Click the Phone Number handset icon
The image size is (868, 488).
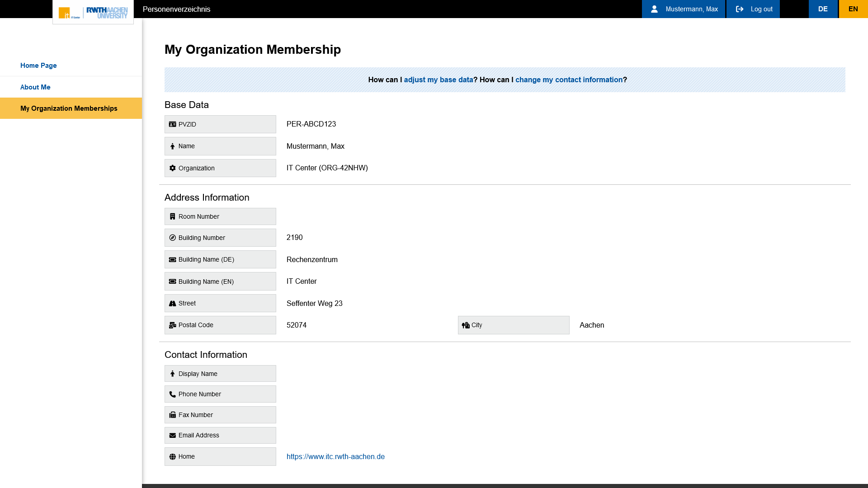click(172, 394)
